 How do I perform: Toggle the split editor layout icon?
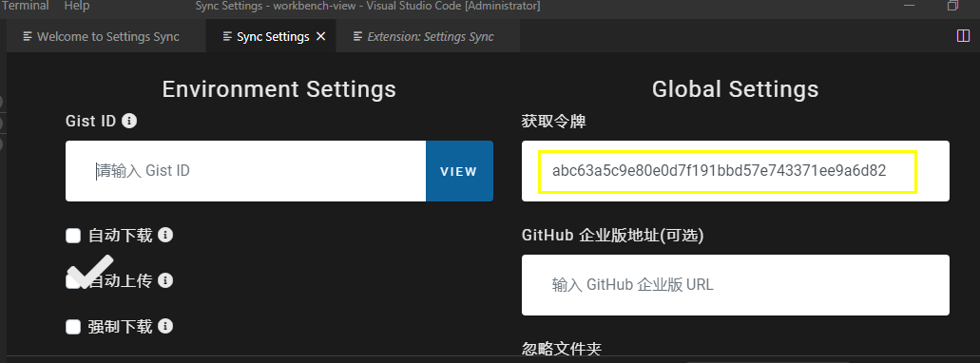963,36
